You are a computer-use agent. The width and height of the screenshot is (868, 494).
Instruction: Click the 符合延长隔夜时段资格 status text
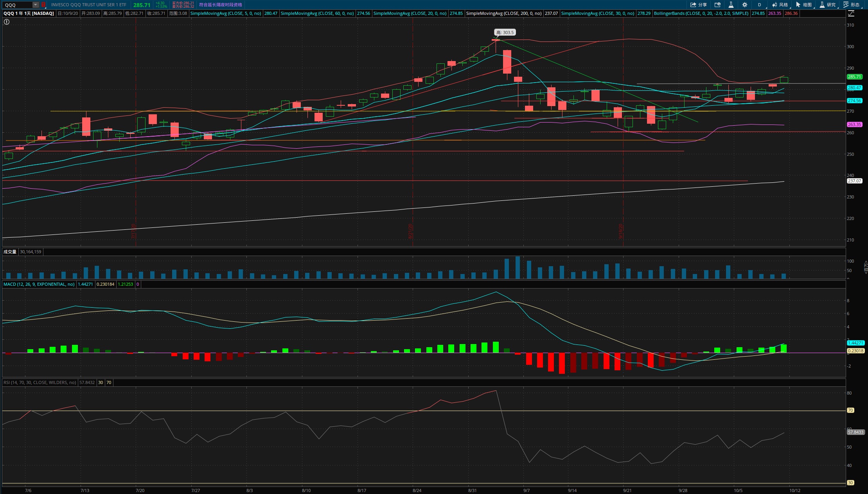221,5
